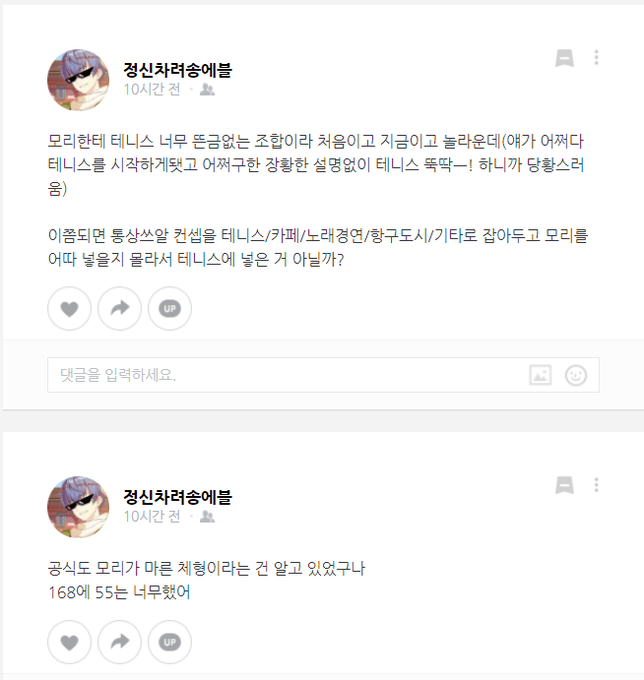
Task: Open the emoji sticker picker in the comment box
Action: pyautogui.click(x=576, y=375)
